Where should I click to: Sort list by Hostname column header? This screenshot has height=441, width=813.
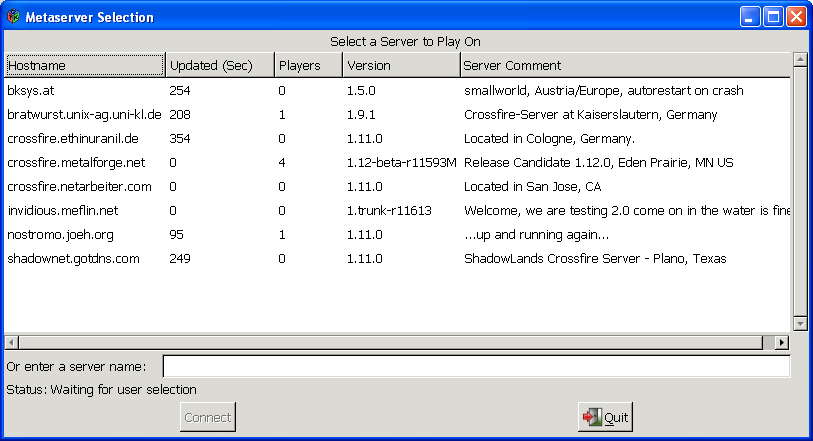point(84,65)
